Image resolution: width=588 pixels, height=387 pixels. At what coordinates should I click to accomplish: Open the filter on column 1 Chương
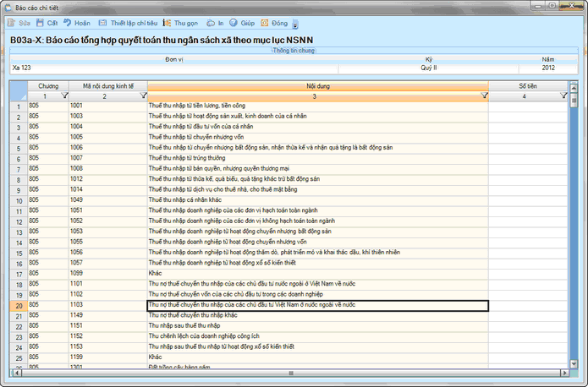point(64,95)
